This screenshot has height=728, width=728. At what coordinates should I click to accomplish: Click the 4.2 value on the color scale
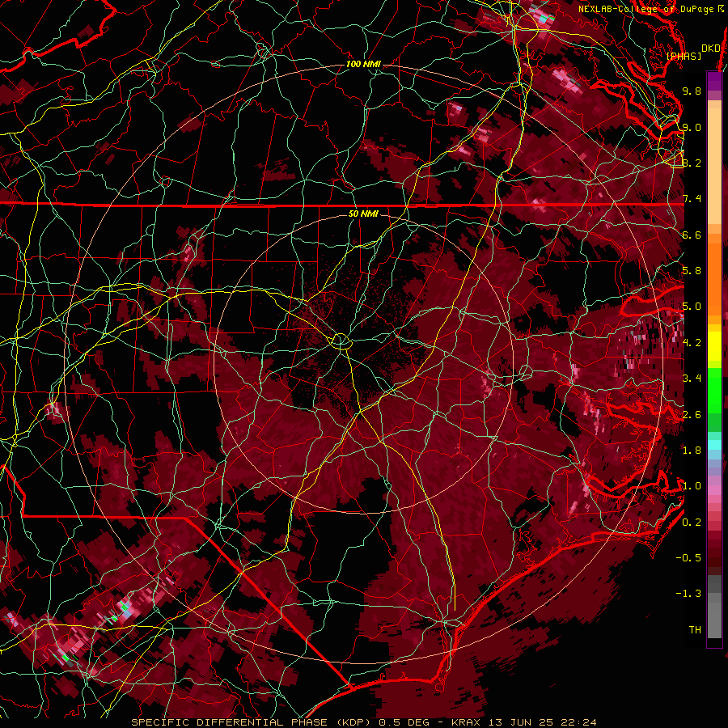click(x=692, y=343)
